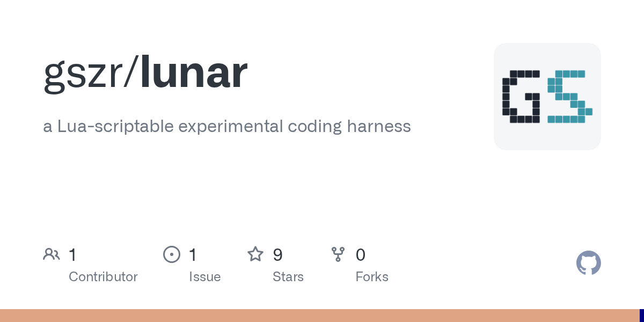The height and width of the screenshot is (322, 644).
Task: Click the star icon
Action: pos(255,254)
